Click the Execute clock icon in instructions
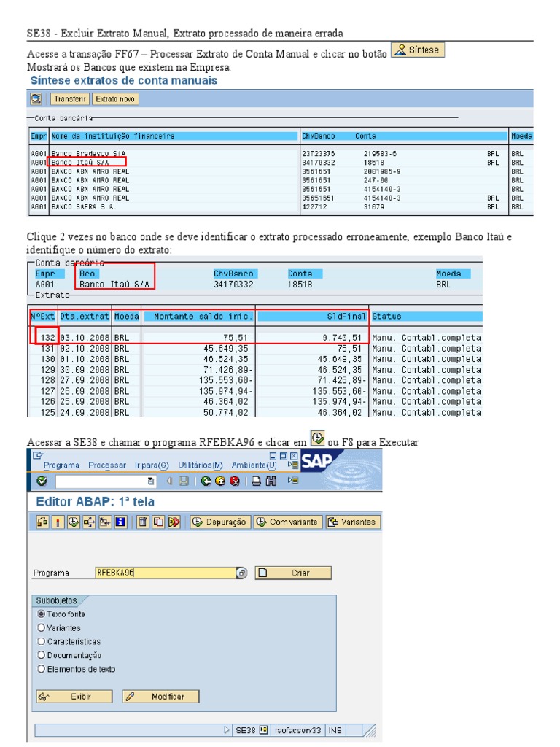 318,438
